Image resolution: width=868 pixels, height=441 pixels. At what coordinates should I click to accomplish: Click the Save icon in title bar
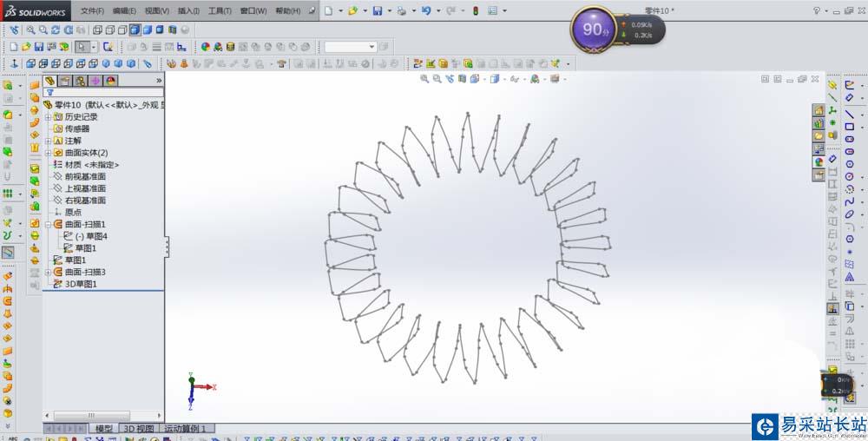[378, 10]
